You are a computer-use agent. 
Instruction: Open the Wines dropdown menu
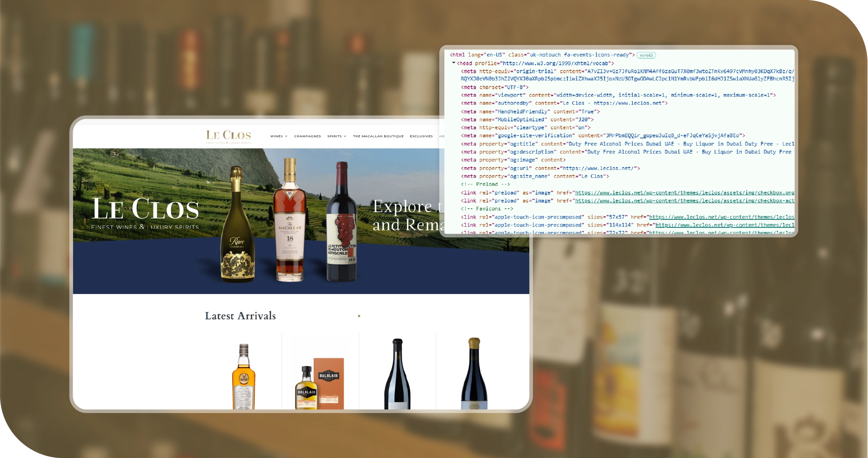tap(278, 136)
